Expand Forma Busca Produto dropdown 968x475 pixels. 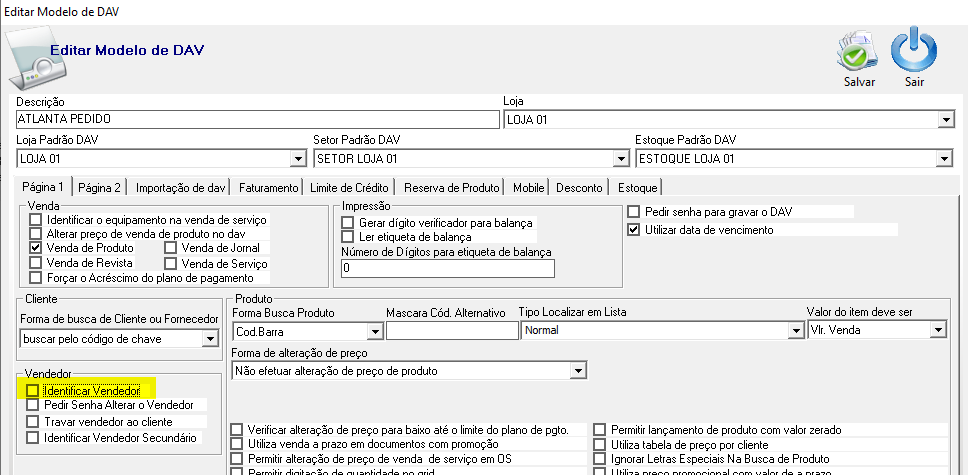[375, 332]
